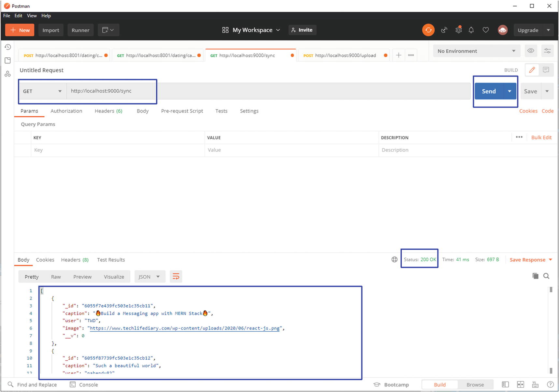Click the add new tab plus icon
The width and height of the screenshot is (559, 392).
(398, 55)
